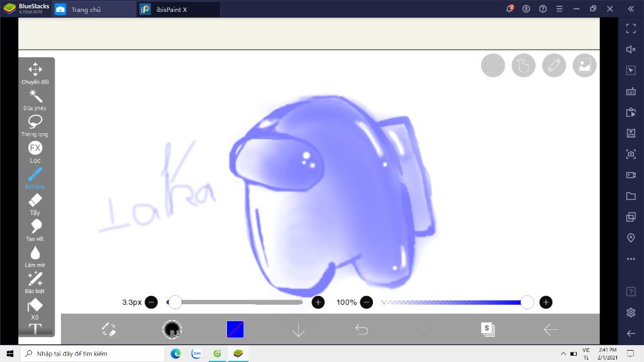Open media folder in sidebar
The height and width of the screenshot is (362, 644).
pyautogui.click(x=631, y=196)
